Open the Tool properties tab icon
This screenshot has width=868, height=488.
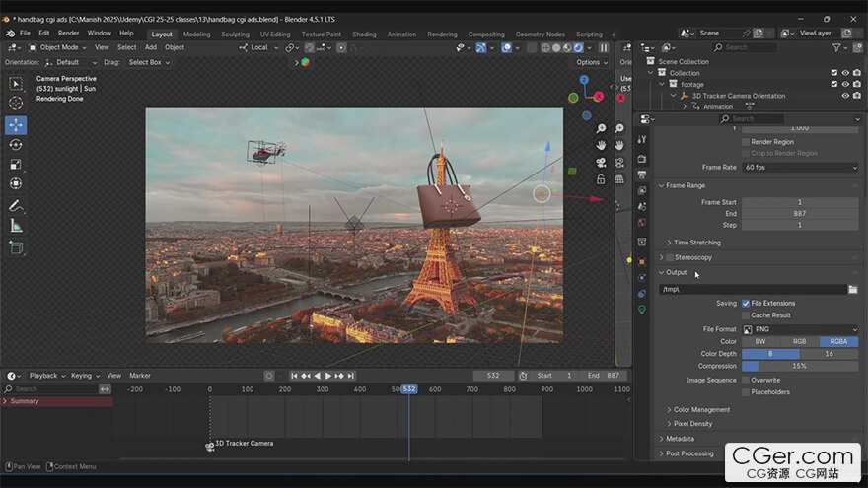coord(642,140)
